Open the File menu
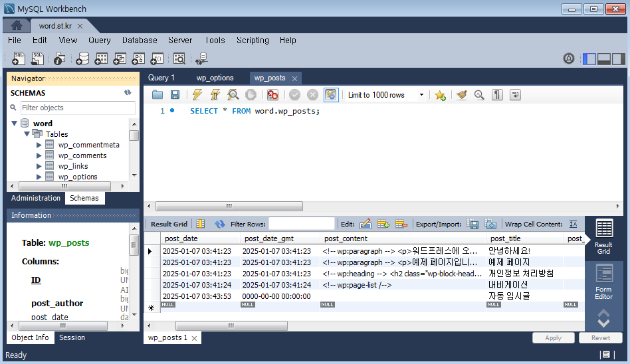630x364 pixels. pos(15,40)
